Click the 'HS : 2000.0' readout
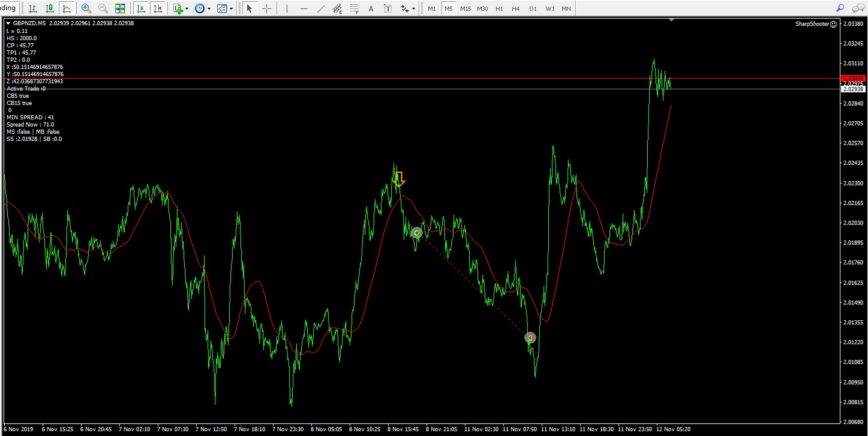 [x=22, y=38]
